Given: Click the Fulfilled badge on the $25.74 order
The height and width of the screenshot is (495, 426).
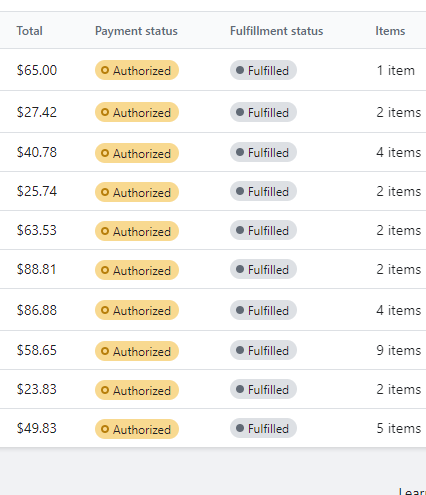Looking at the screenshot, I should pos(263,191).
